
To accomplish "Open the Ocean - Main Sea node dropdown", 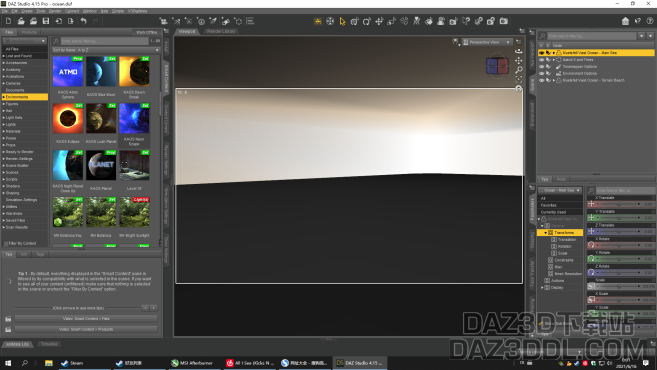I will click(x=560, y=190).
